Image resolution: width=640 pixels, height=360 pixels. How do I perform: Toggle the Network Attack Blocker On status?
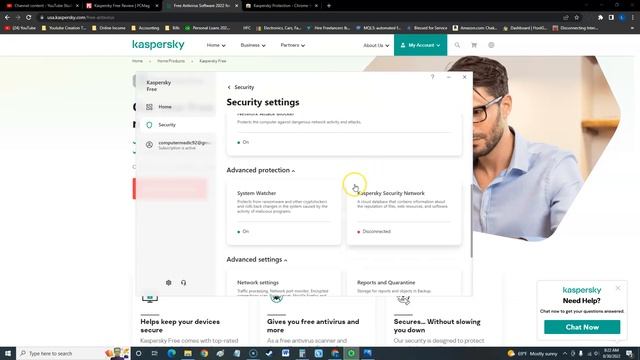coord(243,142)
